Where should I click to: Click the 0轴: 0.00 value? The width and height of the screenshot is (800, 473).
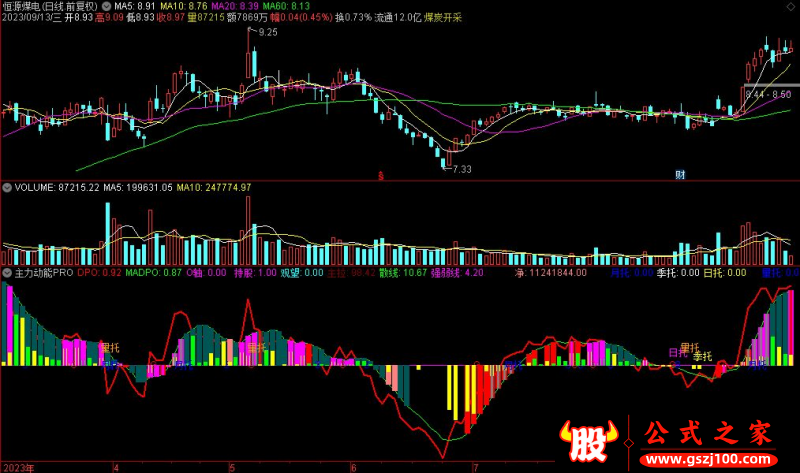[x=206, y=273]
